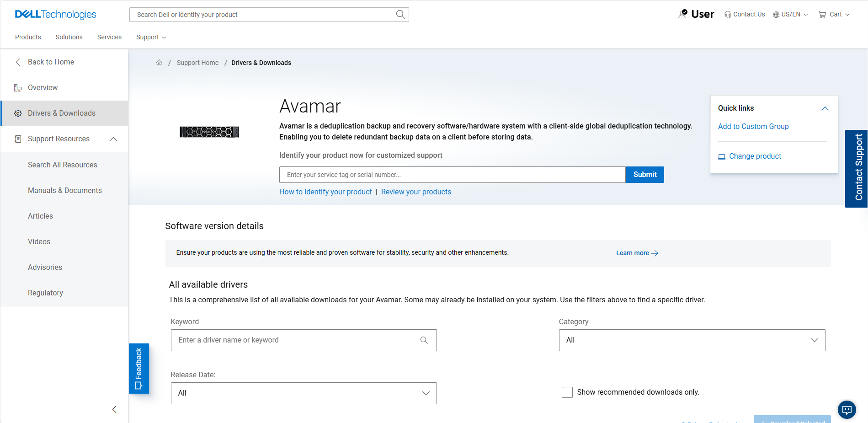Click the keyword search magnifier in driver filter
Image resolution: width=868 pixels, height=423 pixels.
coord(424,340)
